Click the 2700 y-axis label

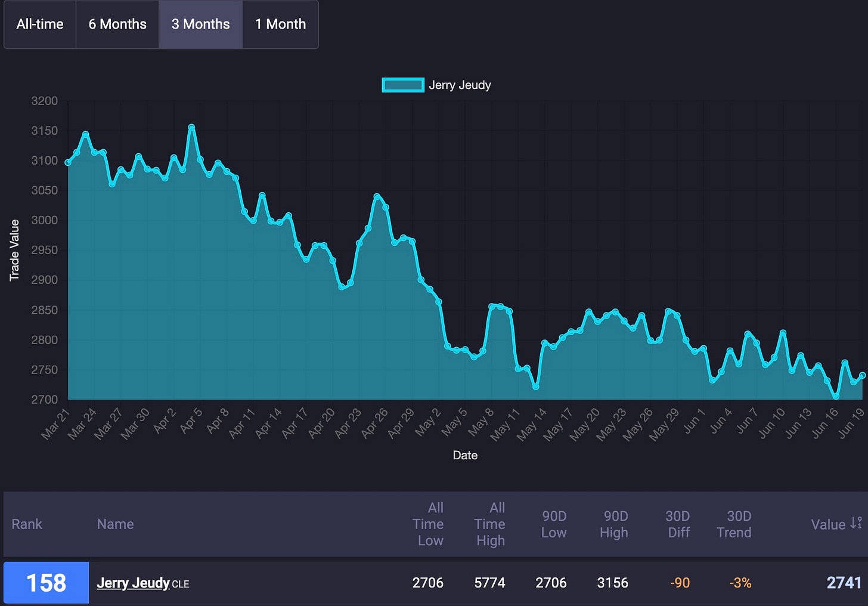(x=45, y=400)
